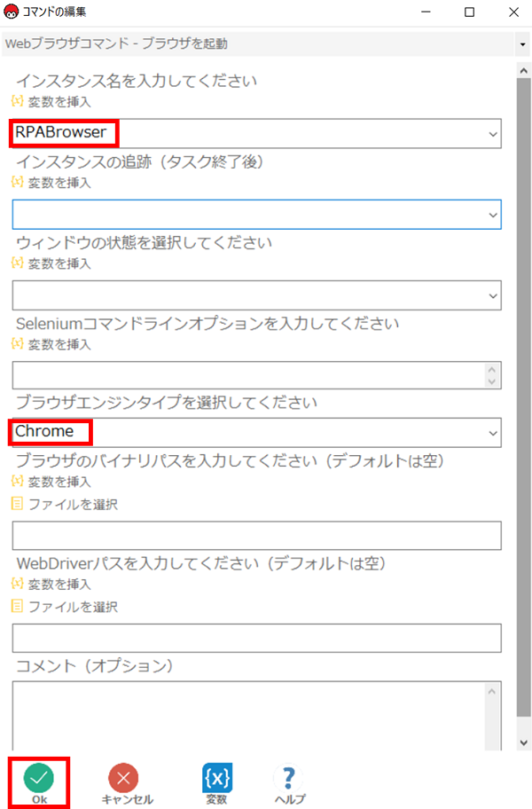The width and height of the screenshot is (532, 809).
Task: Insert variable under Seleniumコマンドラインオプション label
Action: (51, 344)
